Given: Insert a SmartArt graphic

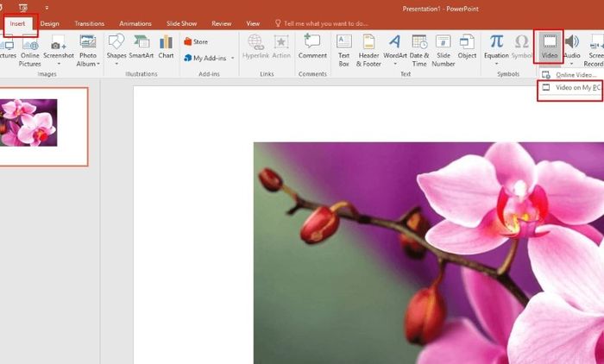Looking at the screenshot, I should (x=142, y=47).
